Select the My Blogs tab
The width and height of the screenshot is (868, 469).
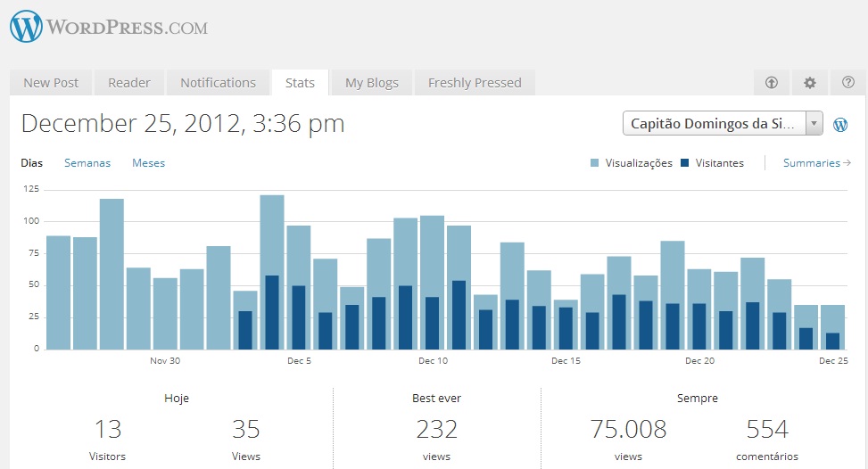[371, 83]
